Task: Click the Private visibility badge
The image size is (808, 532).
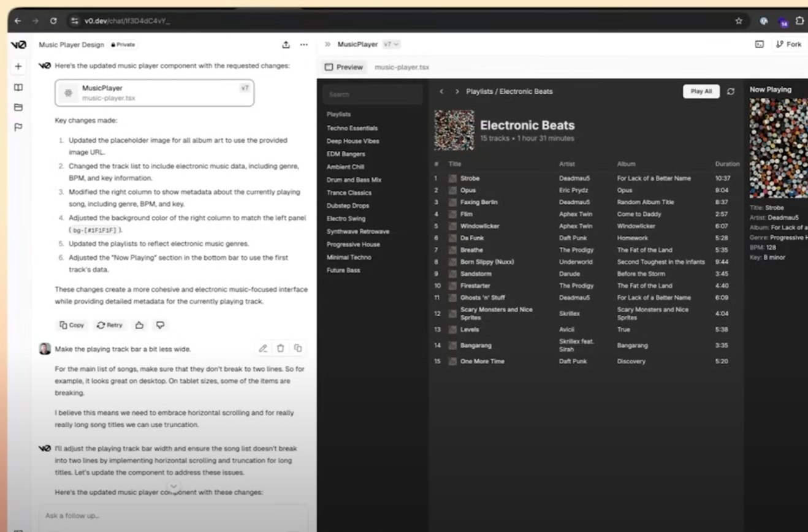Action: [x=123, y=45]
